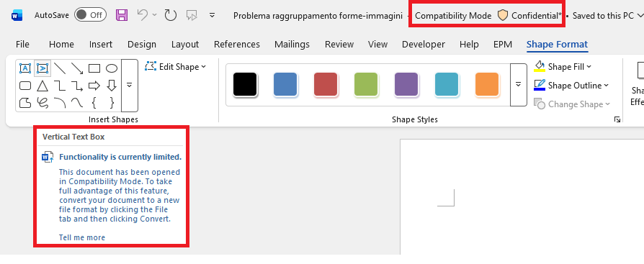The height and width of the screenshot is (264, 644).
Task: Switch to the View tab
Action: point(377,45)
